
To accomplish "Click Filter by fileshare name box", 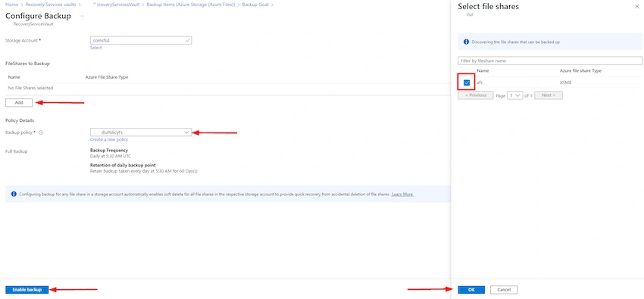I will [x=550, y=61].
